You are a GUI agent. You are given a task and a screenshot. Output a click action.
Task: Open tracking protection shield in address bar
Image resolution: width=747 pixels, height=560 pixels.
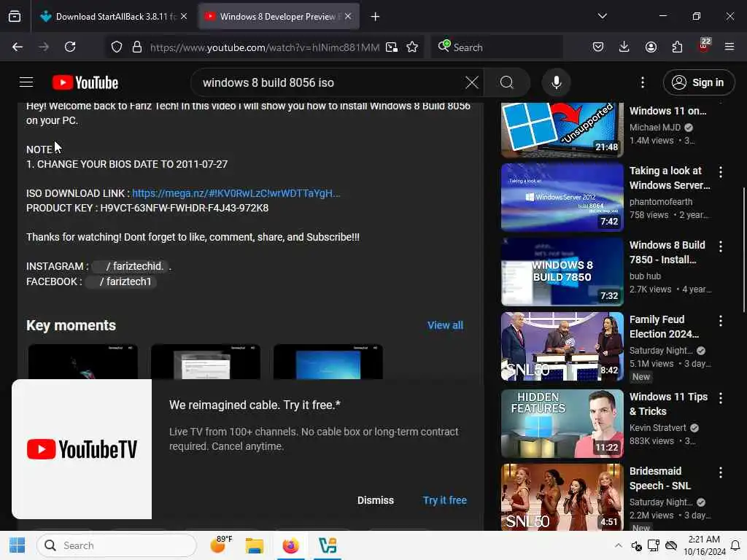[x=117, y=47]
